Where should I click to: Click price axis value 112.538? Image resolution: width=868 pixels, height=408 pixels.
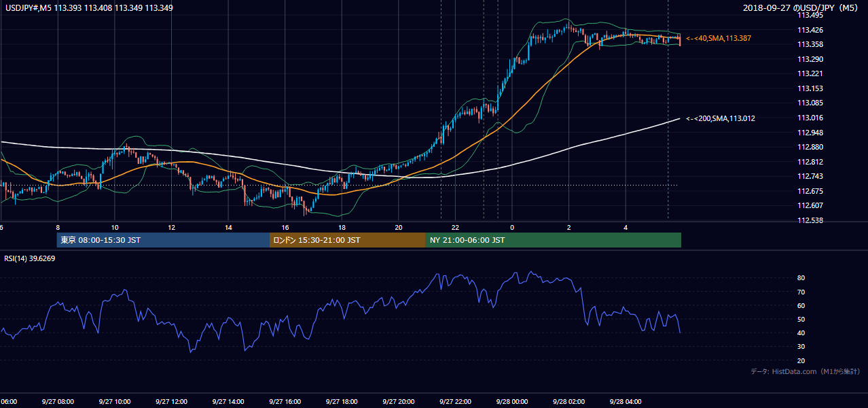pyautogui.click(x=810, y=220)
